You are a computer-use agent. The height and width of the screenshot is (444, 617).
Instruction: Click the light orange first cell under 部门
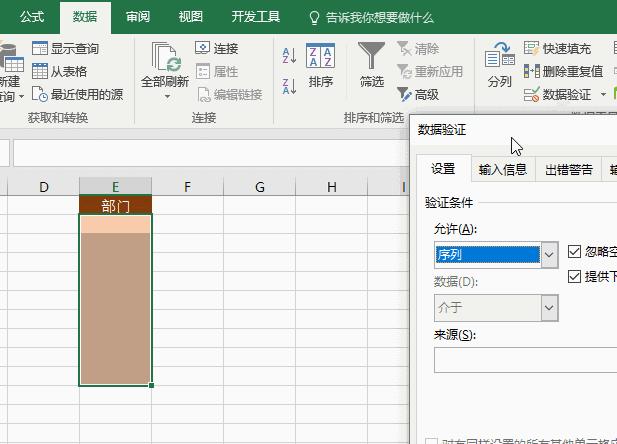[116, 224]
